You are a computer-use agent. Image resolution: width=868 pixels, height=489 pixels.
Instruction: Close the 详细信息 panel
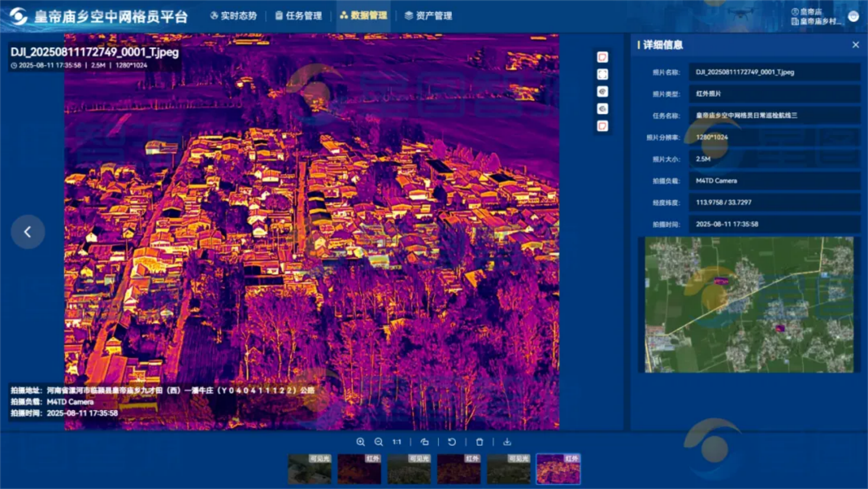[x=856, y=45]
